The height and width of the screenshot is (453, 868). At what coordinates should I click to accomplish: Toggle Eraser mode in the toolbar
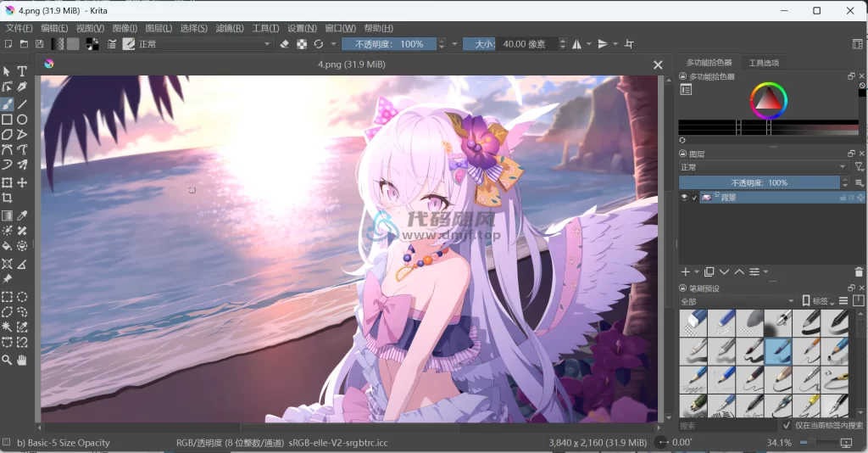(285, 44)
